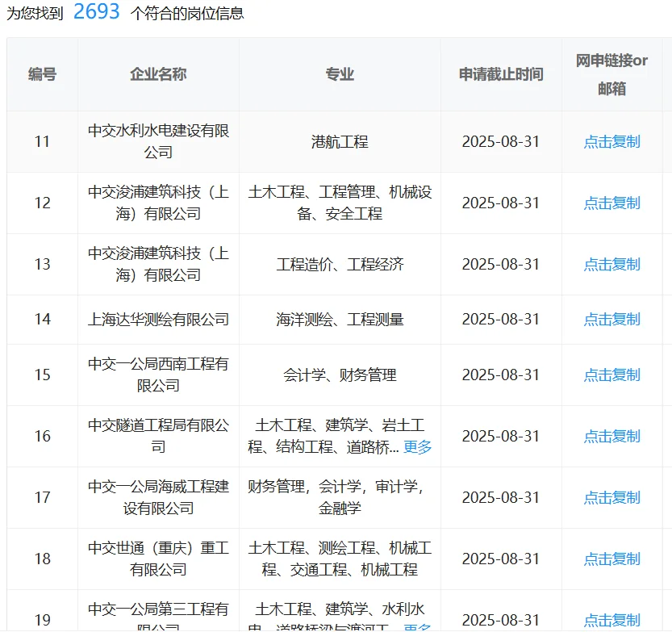Select row 18 majors cell 土木工程、测绘工程

pos(340,559)
